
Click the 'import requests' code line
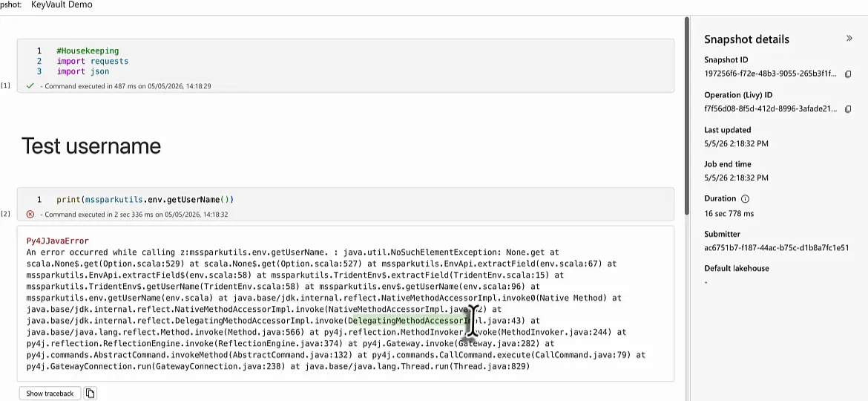point(93,61)
